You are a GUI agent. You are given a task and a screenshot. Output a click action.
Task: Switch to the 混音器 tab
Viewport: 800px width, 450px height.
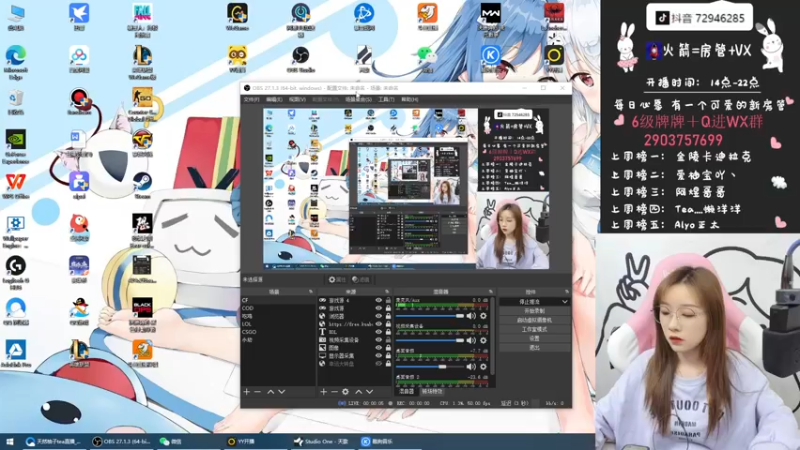coord(407,391)
